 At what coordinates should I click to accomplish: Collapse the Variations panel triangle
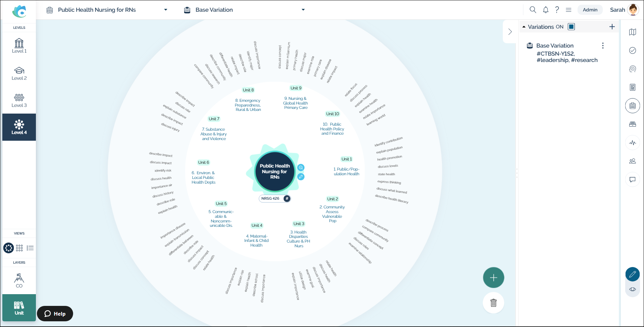524,27
